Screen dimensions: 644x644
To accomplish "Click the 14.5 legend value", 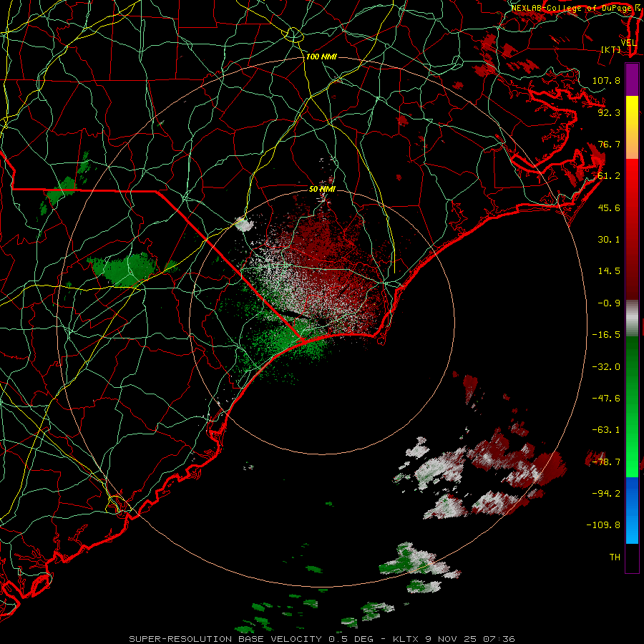I will [x=609, y=271].
